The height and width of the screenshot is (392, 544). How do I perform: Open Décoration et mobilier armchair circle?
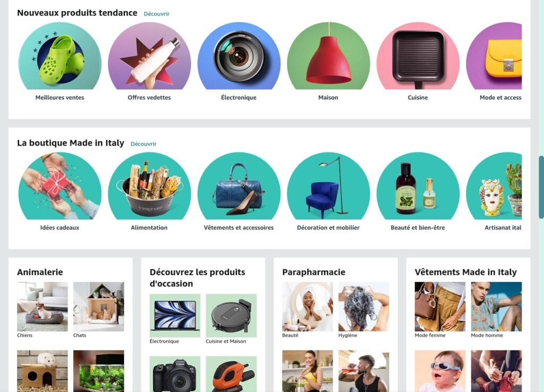point(328,186)
